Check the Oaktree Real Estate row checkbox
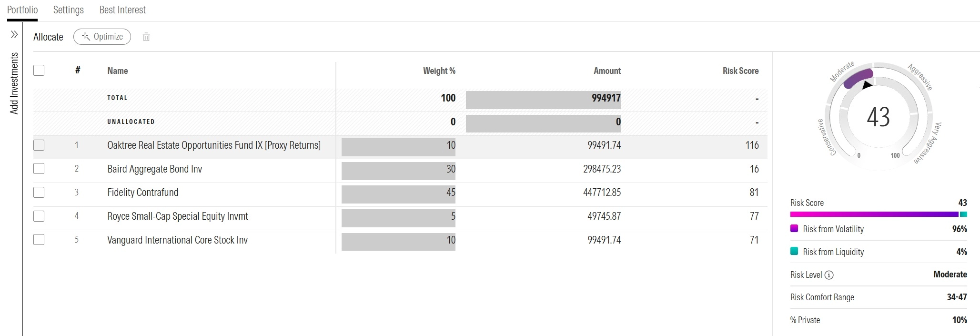 pos(39,145)
